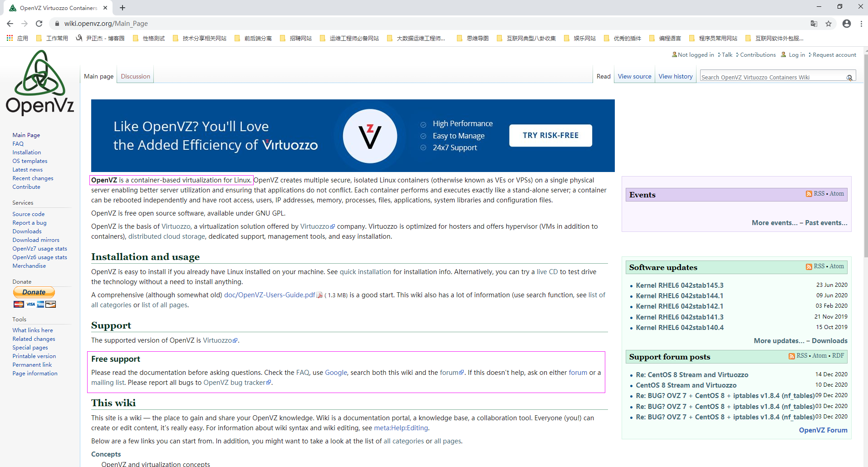Select the View source tab
Image resolution: width=868 pixels, height=467 pixels.
coord(634,76)
